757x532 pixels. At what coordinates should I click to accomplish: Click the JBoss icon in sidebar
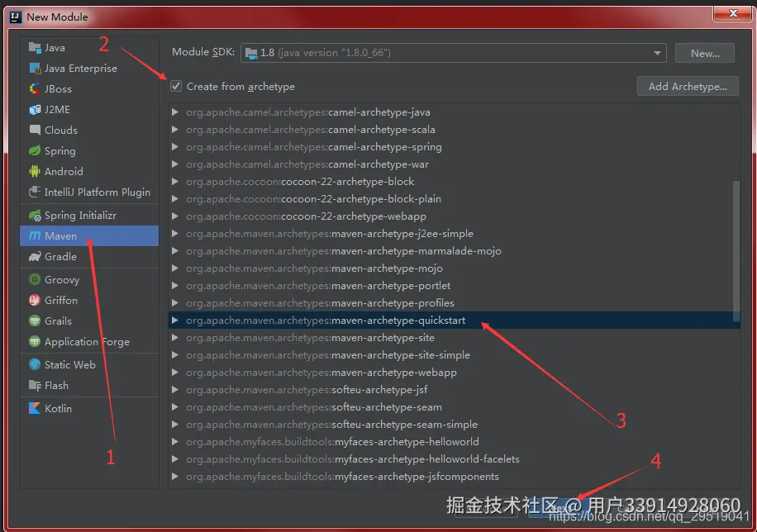[x=35, y=89]
